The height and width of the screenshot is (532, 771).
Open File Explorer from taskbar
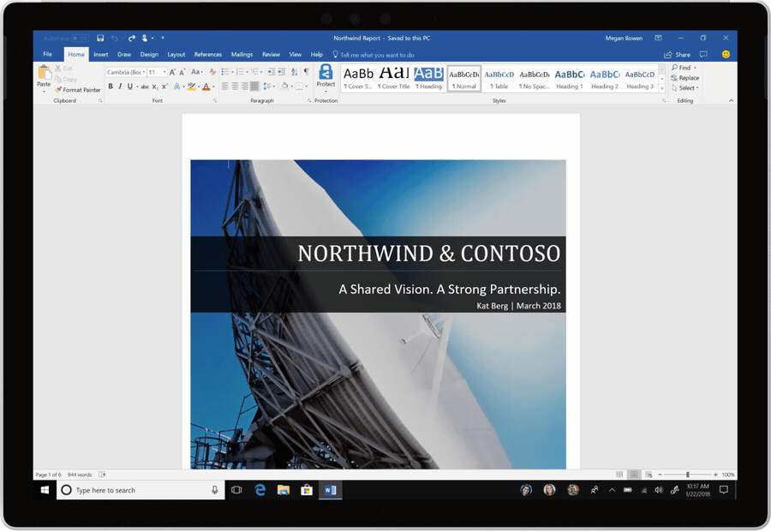tap(284, 490)
